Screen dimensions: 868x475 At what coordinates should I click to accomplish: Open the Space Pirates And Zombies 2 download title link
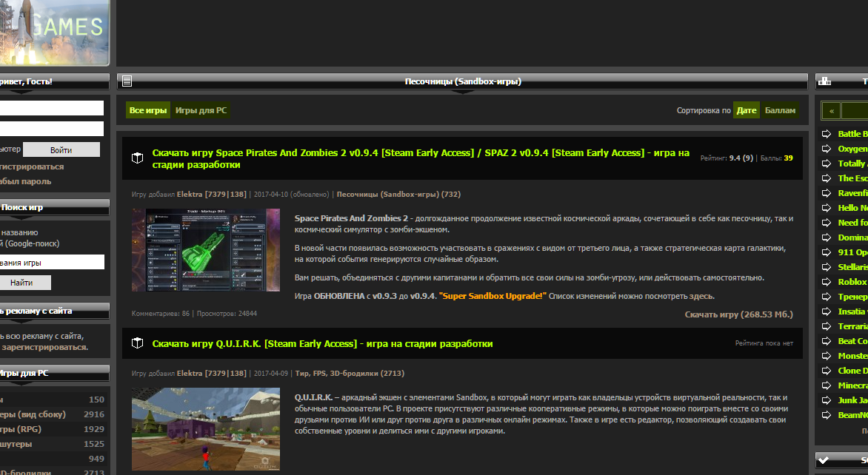coord(421,158)
